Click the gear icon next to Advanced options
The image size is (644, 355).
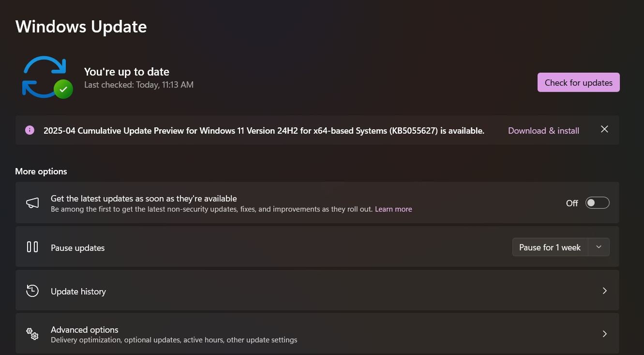32,334
